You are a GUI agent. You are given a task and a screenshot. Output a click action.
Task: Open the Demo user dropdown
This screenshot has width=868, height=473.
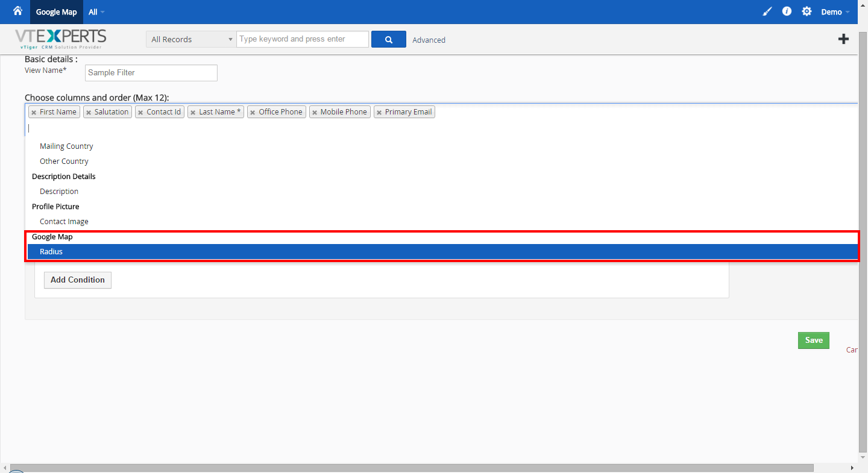point(835,12)
